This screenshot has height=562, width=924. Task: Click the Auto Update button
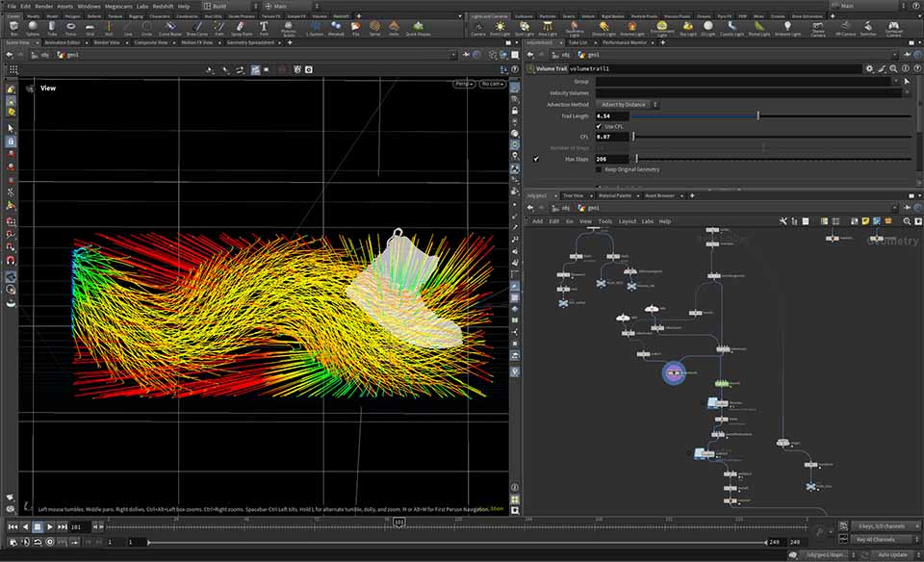(893, 555)
